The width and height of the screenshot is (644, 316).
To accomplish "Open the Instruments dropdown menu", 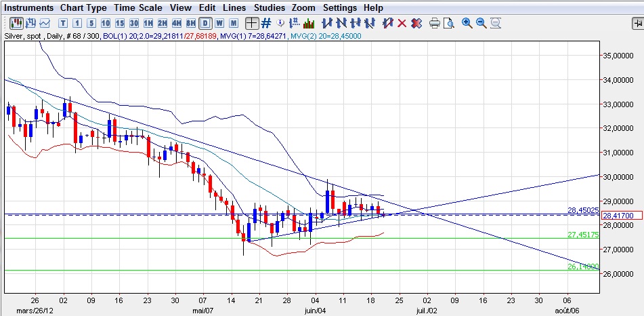I will (28, 7).
